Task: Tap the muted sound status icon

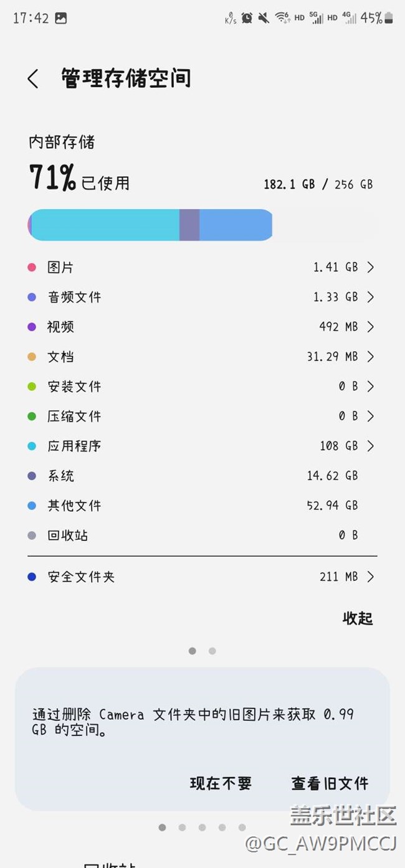Action: pyautogui.click(x=264, y=18)
